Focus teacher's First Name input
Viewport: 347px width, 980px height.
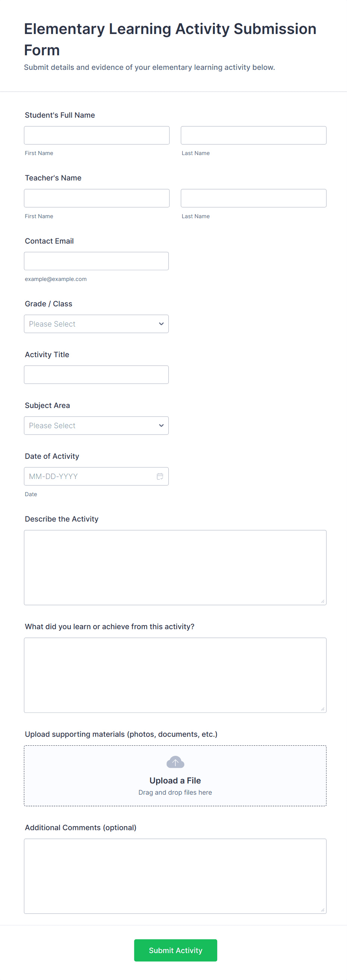click(97, 198)
